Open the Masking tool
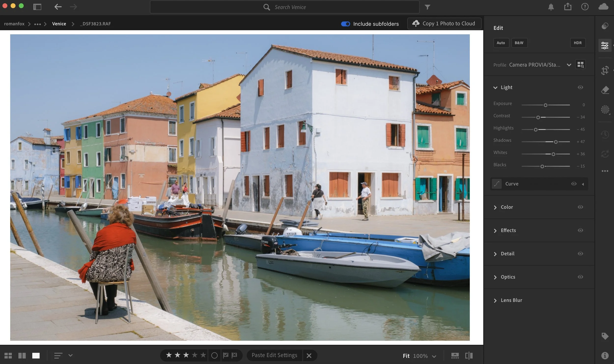 click(x=605, y=110)
